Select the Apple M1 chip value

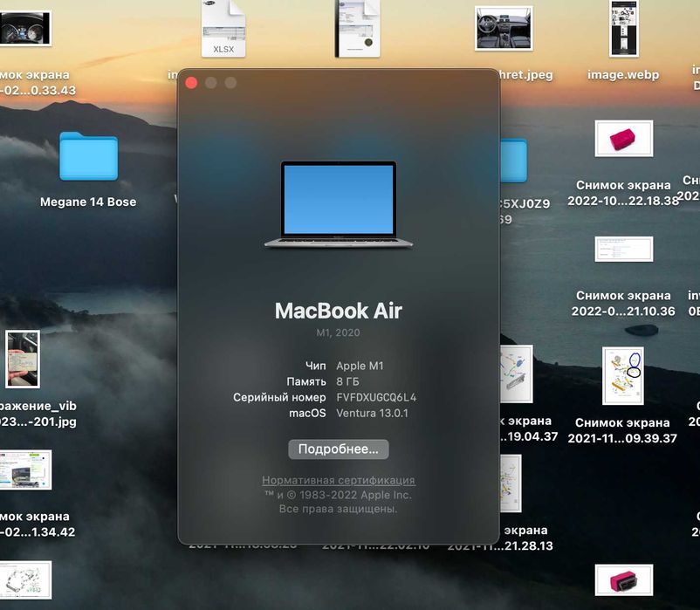360,366
